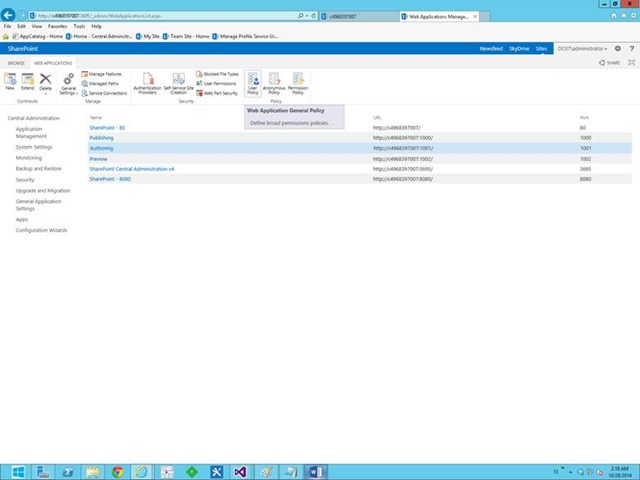640x480 pixels.
Task: Click the Extend web application button
Action: point(27,82)
